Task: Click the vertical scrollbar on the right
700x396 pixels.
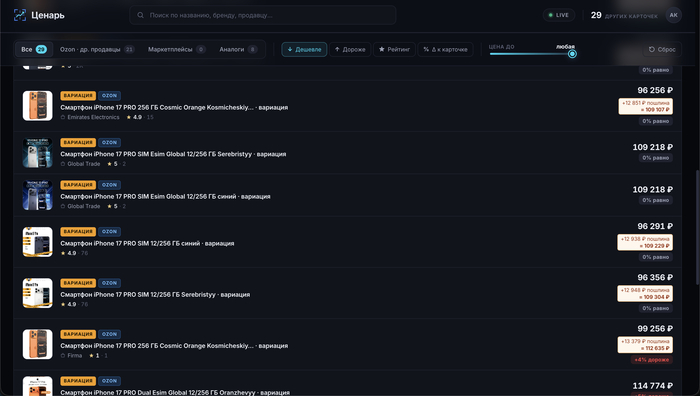Action: [697, 227]
